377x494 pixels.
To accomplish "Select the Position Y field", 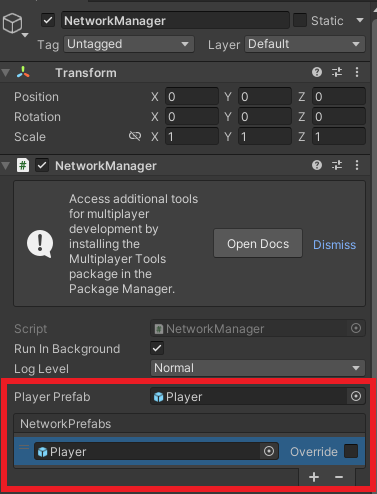I will pyautogui.click(x=265, y=97).
